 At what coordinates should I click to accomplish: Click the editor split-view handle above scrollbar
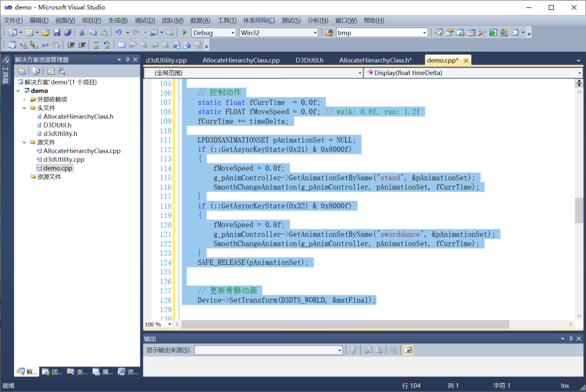(579, 83)
